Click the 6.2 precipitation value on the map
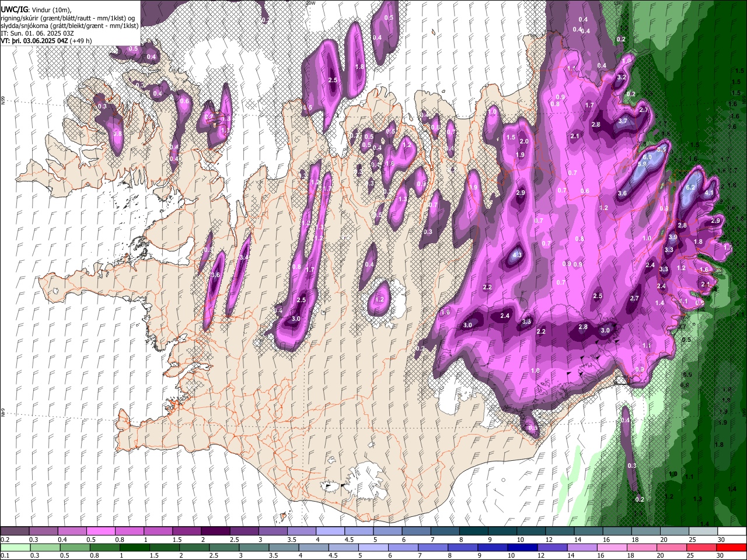The height and width of the screenshot is (560, 747). tap(690, 187)
